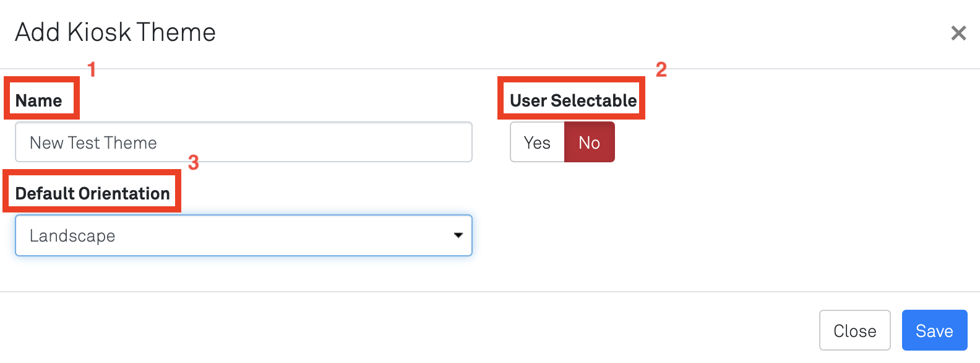980x363 pixels.
Task: Click the Name field label
Action: pyautogui.click(x=39, y=100)
